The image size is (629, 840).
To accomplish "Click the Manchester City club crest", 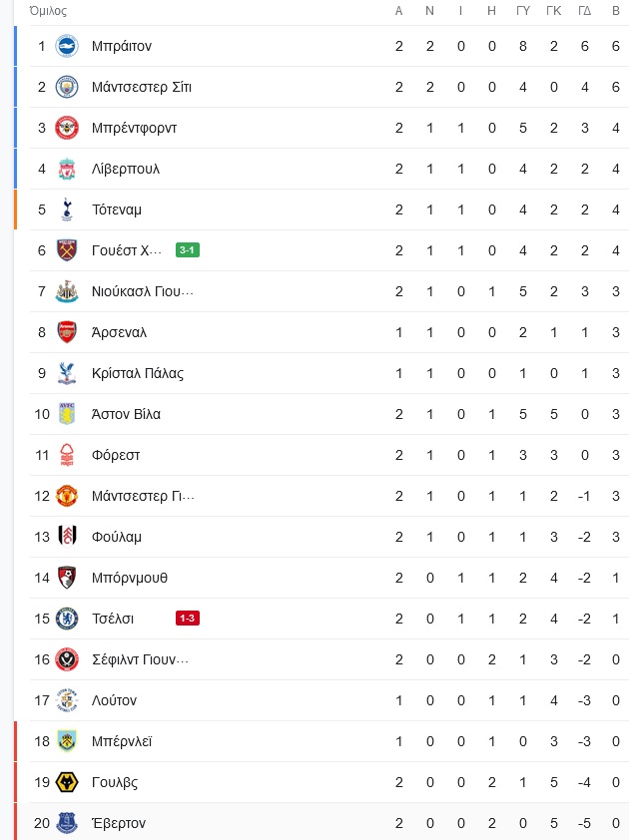I will pos(67,87).
